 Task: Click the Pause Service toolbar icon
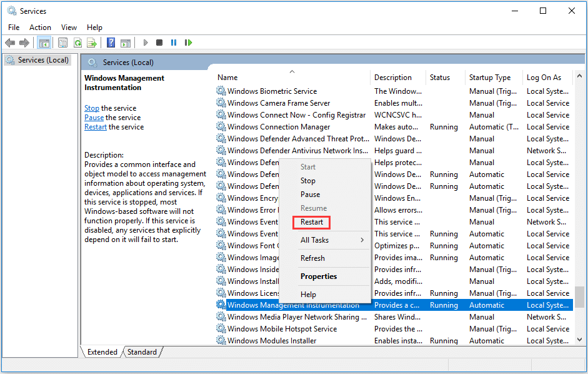coord(174,43)
